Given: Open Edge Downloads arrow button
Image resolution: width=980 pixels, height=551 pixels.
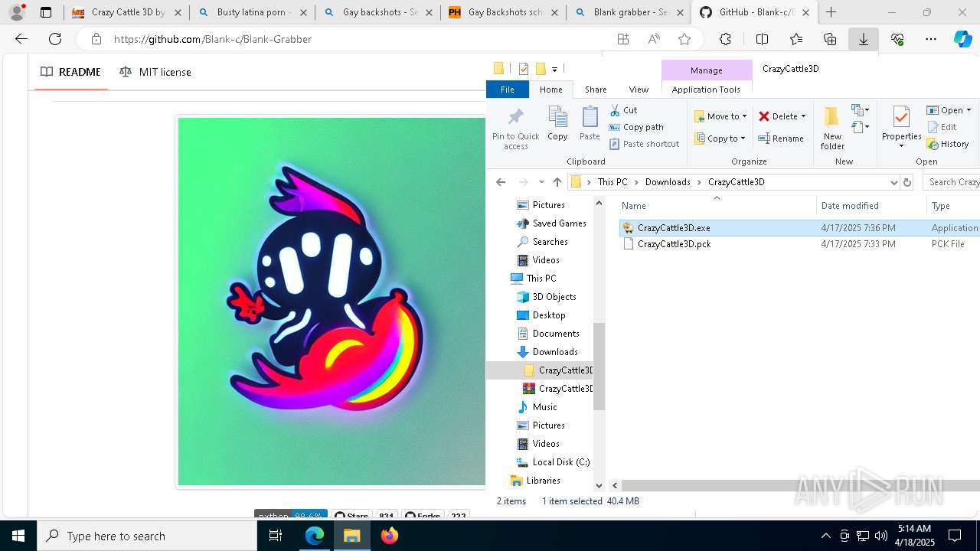Looking at the screenshot, I should tap(864, 39).
